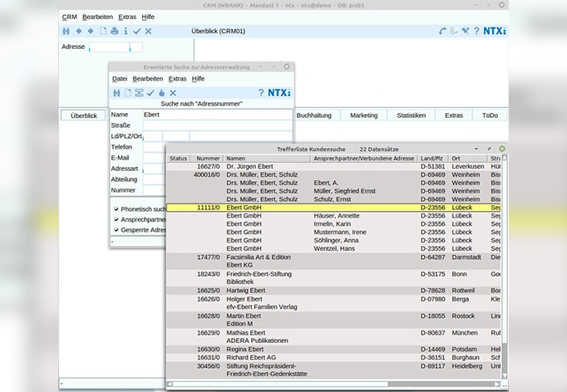567x392 pixels.
Task: Sort hit list by Nummer column header
Action: tap(205, 159)
